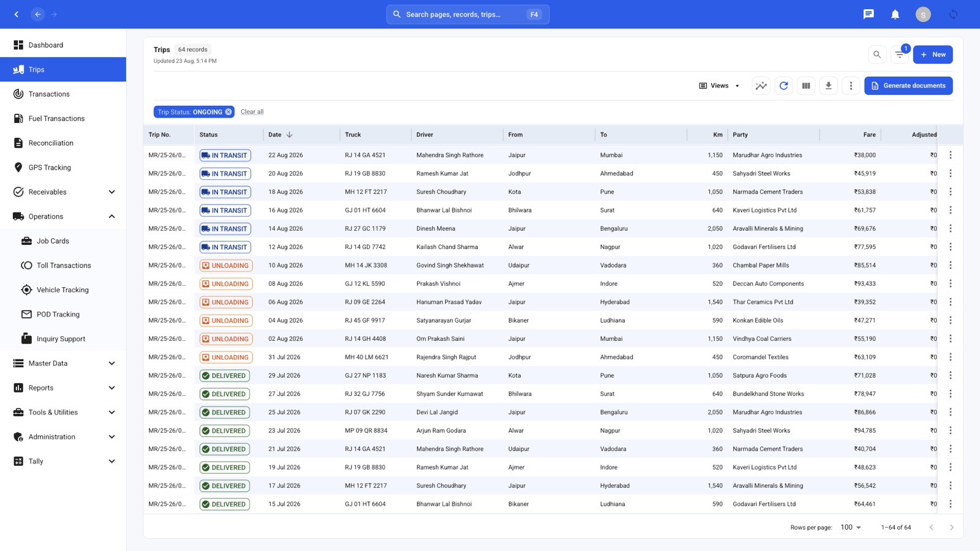Go back using the circled back arrow
This screenshot has height=551, width=980.
click(38, 14)
